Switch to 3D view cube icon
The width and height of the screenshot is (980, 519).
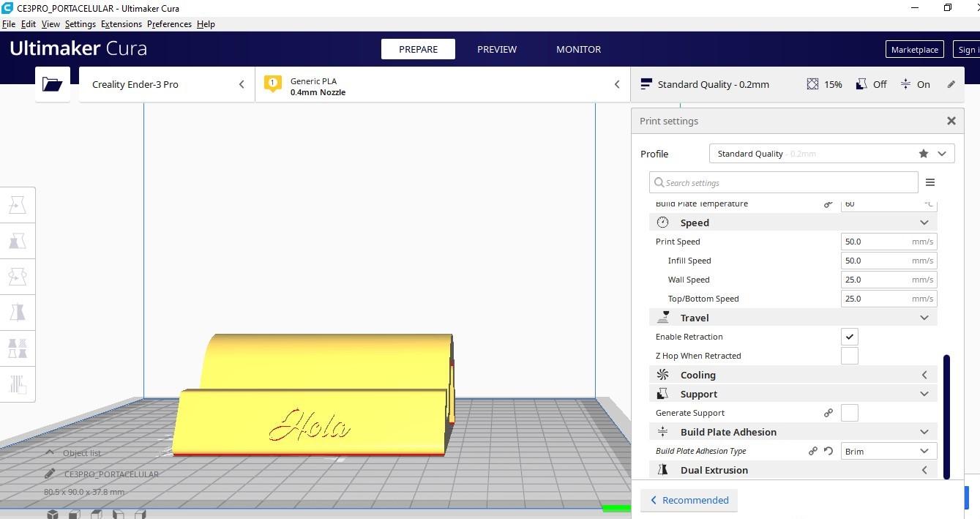53,515
